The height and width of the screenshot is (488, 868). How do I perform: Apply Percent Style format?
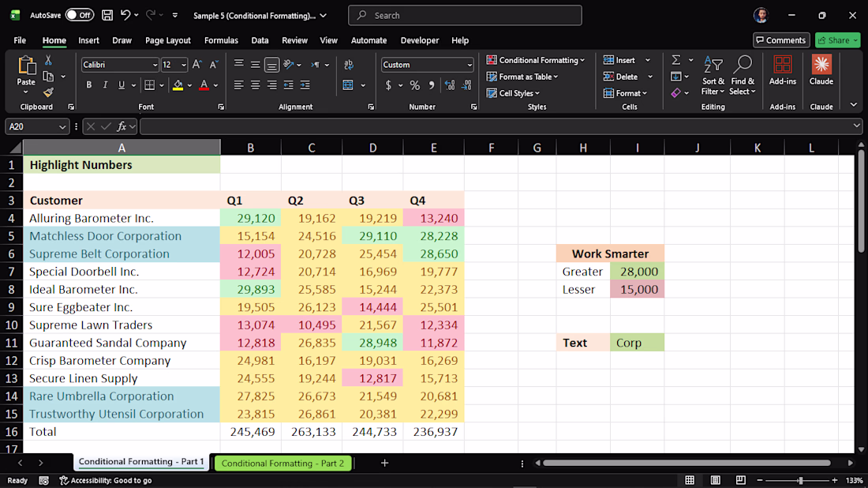pyautogui.click(x=414, y=84)
